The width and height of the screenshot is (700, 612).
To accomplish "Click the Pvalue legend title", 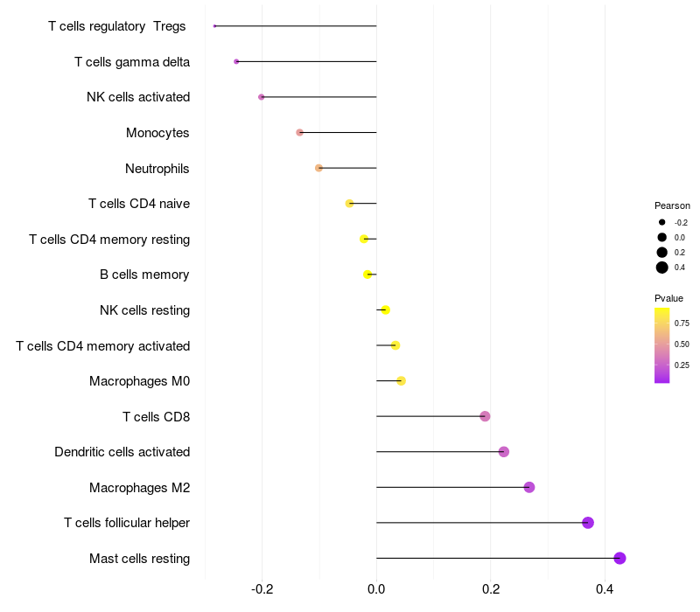I will [668, 298].
